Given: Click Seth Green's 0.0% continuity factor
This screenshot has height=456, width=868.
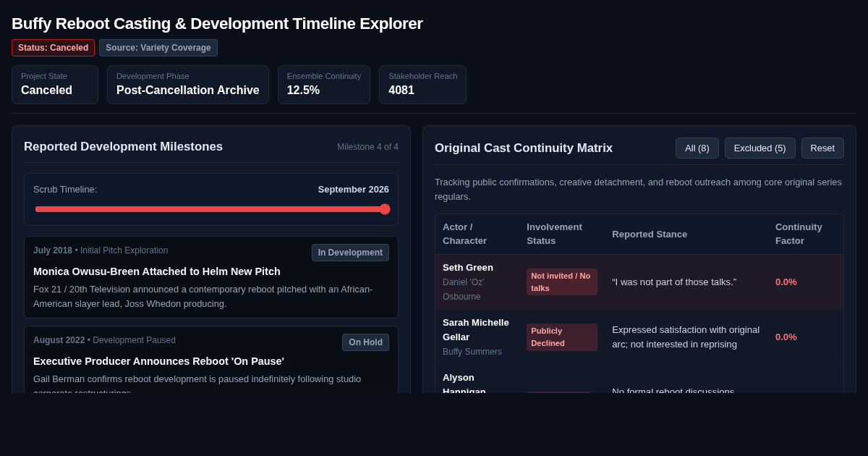Looking at the screenshot, I should pyautogui.click(x=786, y=282).
